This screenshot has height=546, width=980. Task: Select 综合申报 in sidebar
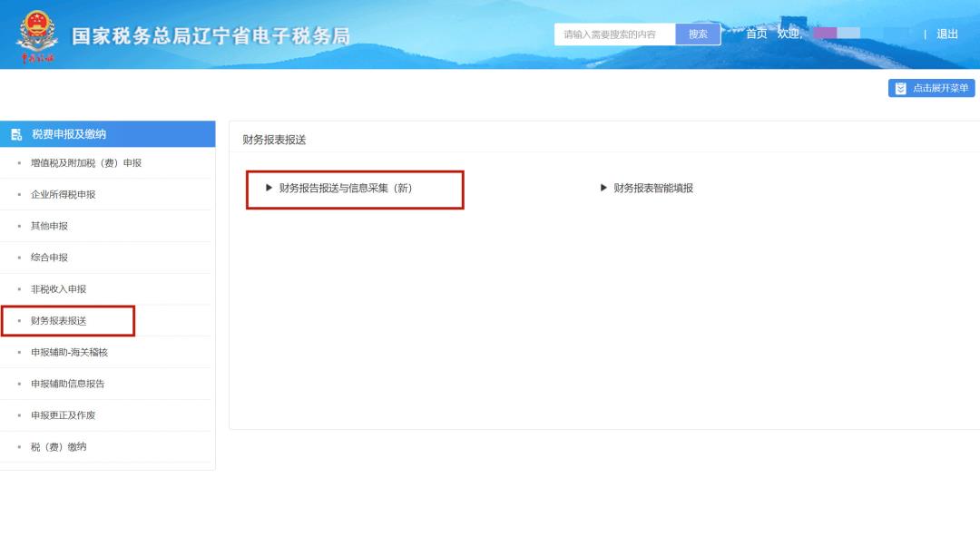point(49,258)
